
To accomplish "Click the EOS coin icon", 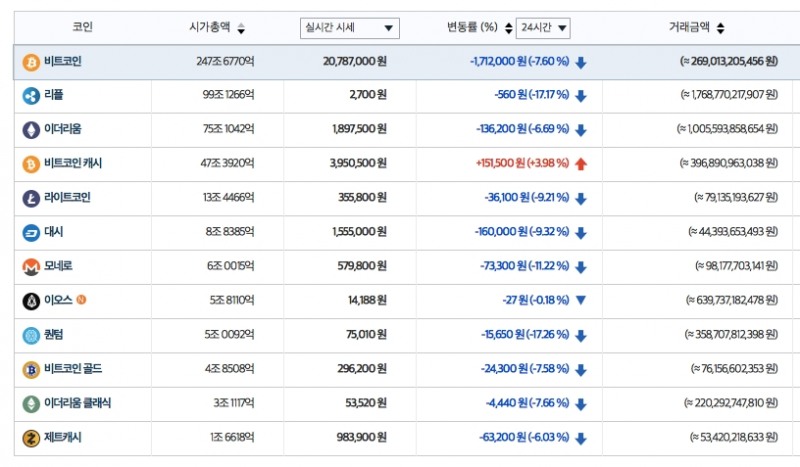I will tap(31, 301).
